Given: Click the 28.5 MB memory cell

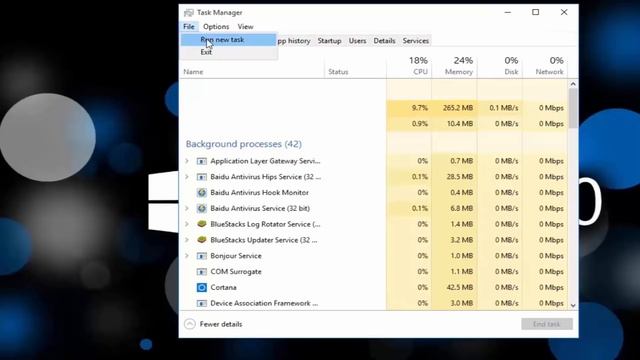Looking at the screenshot, I should 460,177.
